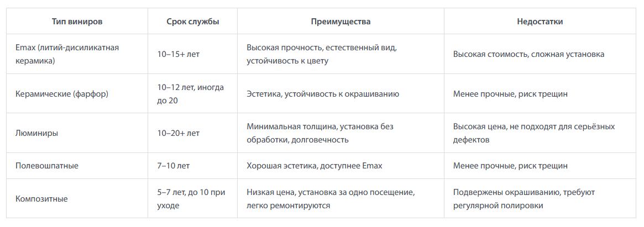This screenshot has width=644, height=227.
Task: Click 'Хорошая эстетика, доступнее Emax' cell
Action: point(341,166)
